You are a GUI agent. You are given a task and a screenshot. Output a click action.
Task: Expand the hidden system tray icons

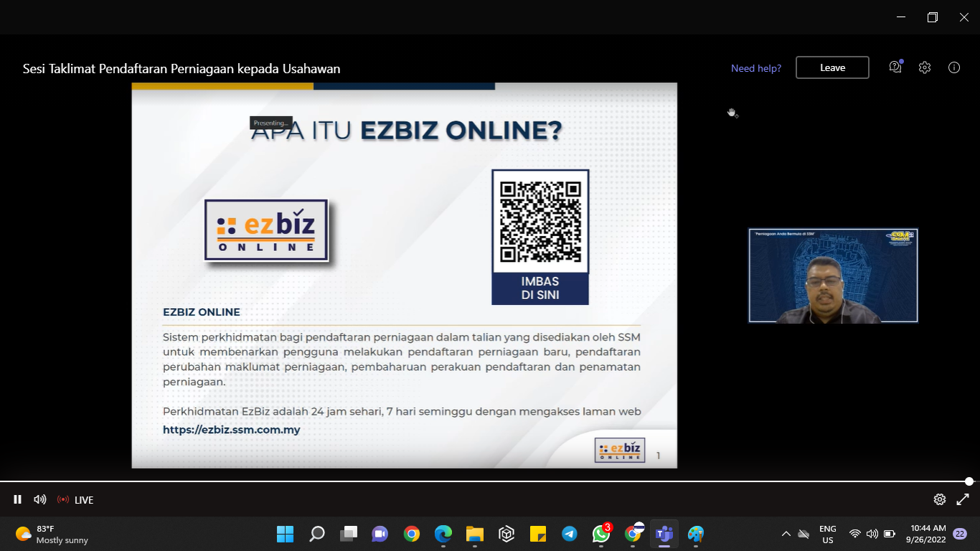(786, 534)
